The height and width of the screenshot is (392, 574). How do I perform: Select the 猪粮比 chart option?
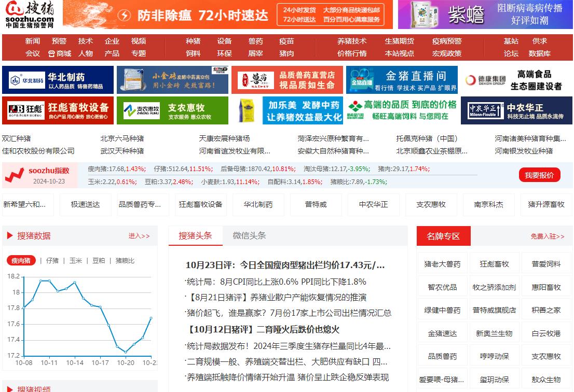coord(125,260)
